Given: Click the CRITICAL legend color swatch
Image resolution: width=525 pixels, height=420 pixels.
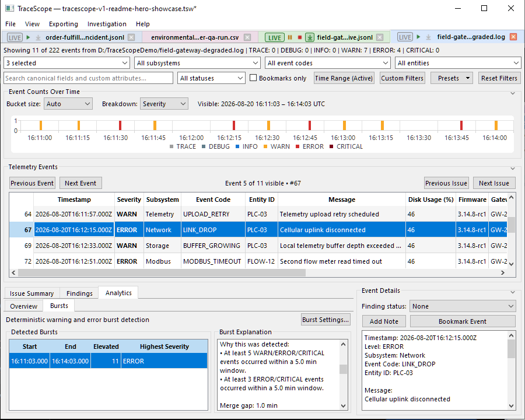Looking at the screenshot, I should 331,146.
